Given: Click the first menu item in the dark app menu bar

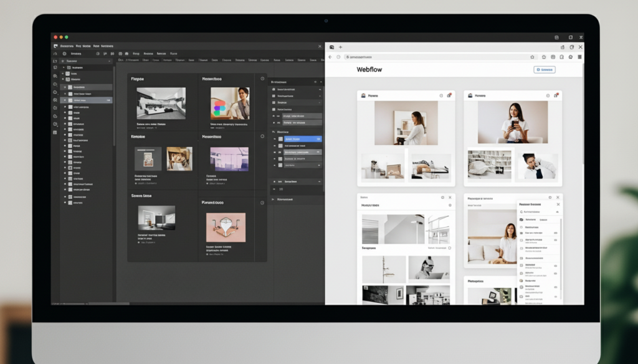Looking at the screenshot, I should [67, 45].
